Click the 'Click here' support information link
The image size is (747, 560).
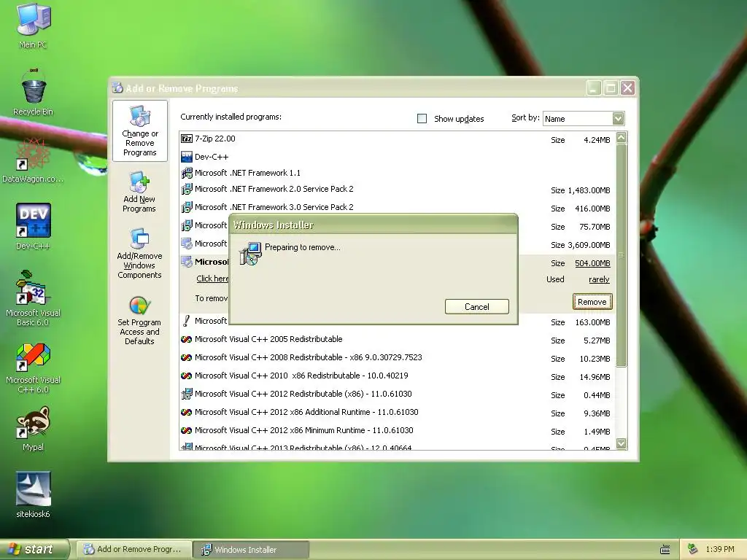coord(212,279)
